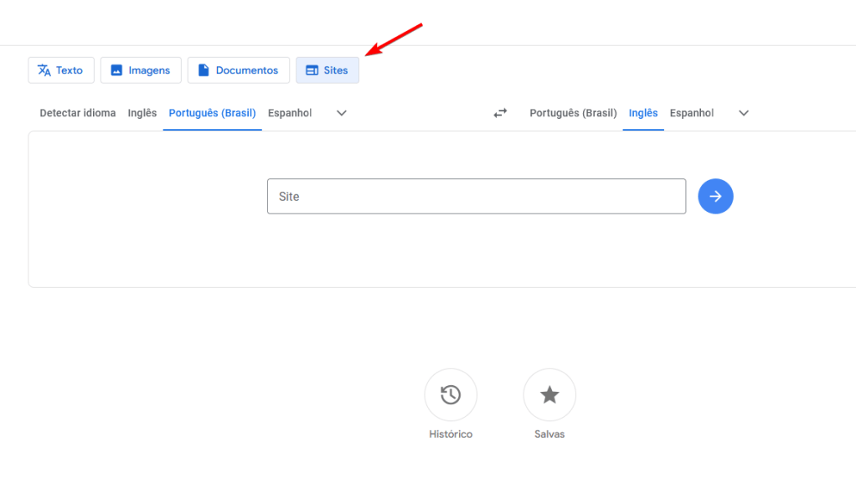The width and height of the screenshot is (856, 504).
Task: Open translation history clock icon
Action: point(451,394)
